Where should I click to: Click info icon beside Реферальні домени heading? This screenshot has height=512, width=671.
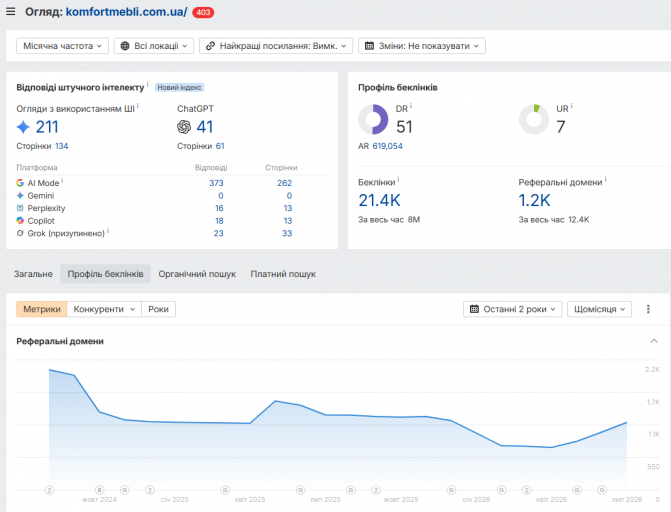606,179
